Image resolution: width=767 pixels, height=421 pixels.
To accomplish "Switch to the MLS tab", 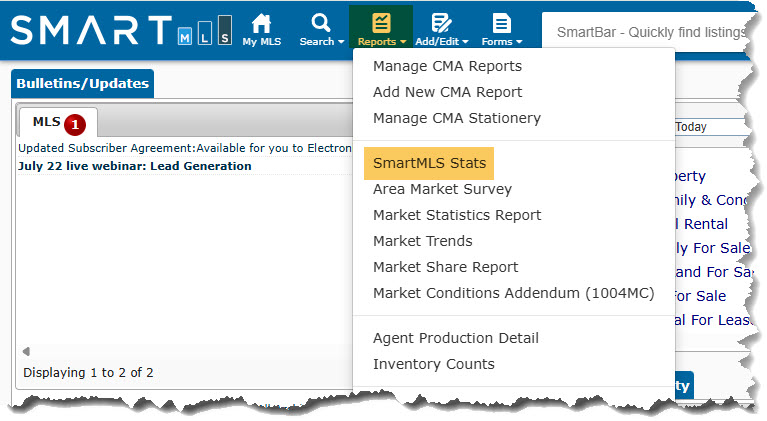I will click(x=58, y=122).
